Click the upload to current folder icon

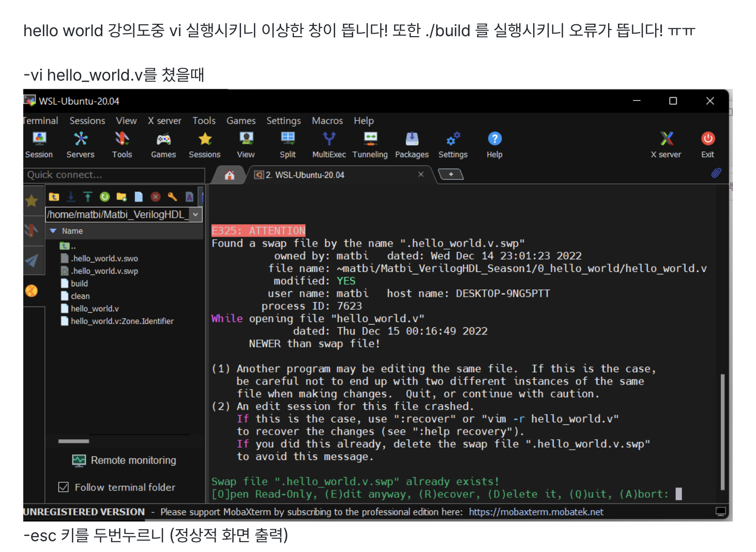[x=88, y=196]
